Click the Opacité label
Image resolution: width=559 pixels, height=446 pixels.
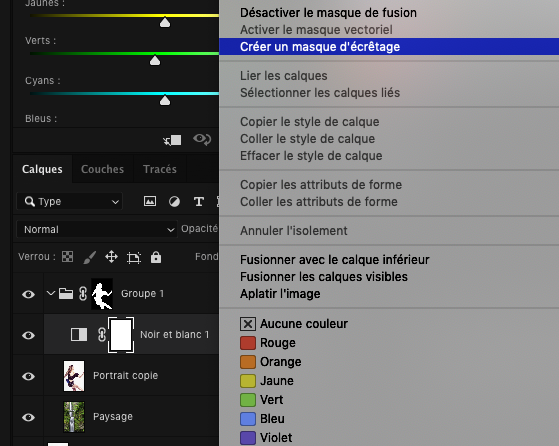tap(200, 229)
